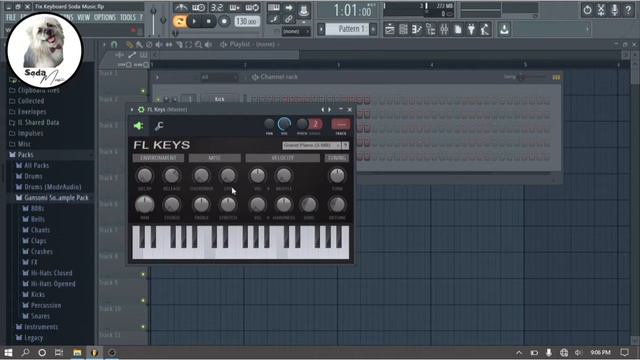
Task: Open the FL Keys preset dropdown Grand Piano
Action: [312, 145]
